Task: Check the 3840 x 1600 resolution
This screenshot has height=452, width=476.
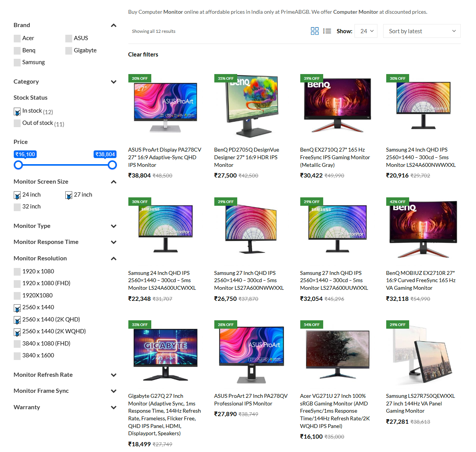Action: (x=17, y=356)
